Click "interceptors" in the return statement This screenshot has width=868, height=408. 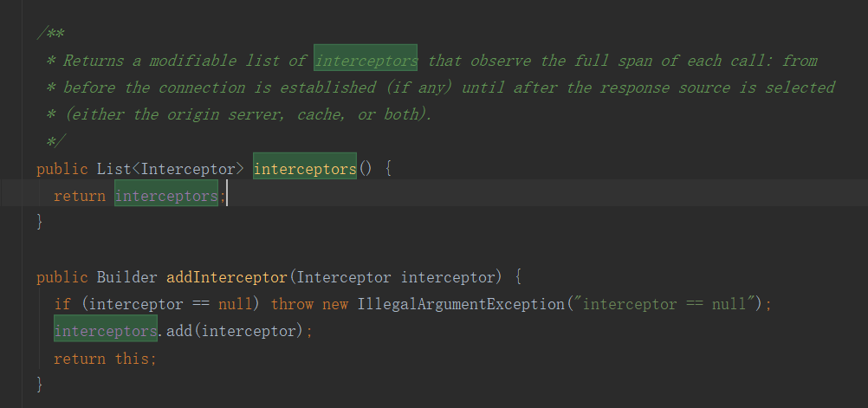pyautogui.click(x=165, y=196)
